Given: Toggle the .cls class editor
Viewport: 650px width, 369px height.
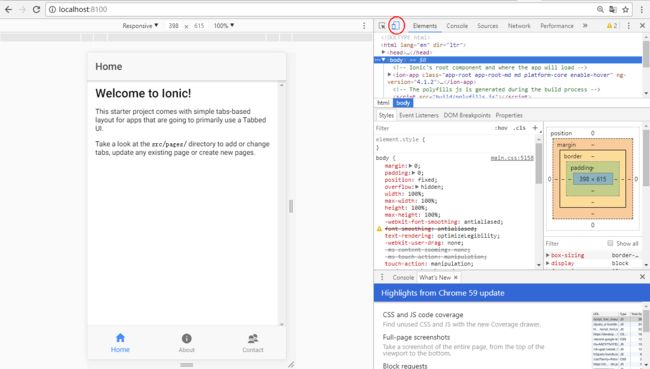Looking at the screenshot, I should [x=519, y=128].
